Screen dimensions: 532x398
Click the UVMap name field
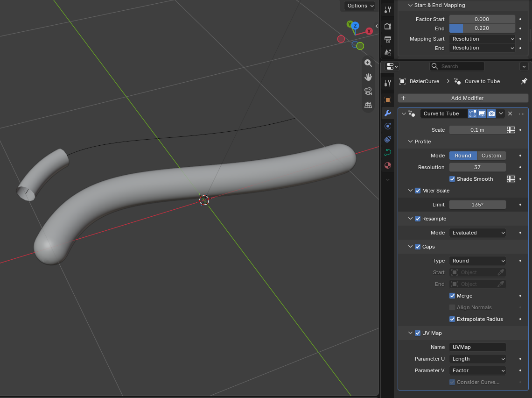(477, 347)
